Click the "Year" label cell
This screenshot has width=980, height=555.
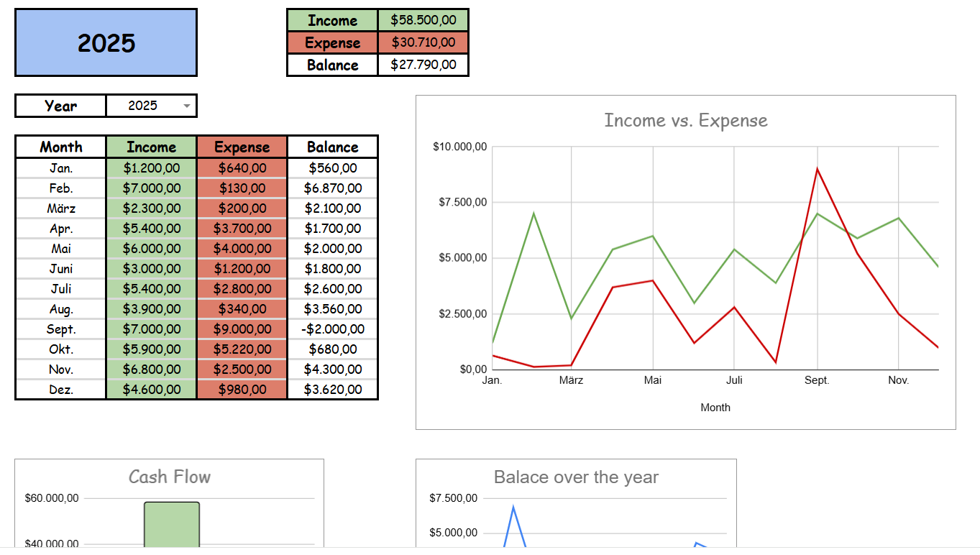pyautogui.click(x=60, y=106)
